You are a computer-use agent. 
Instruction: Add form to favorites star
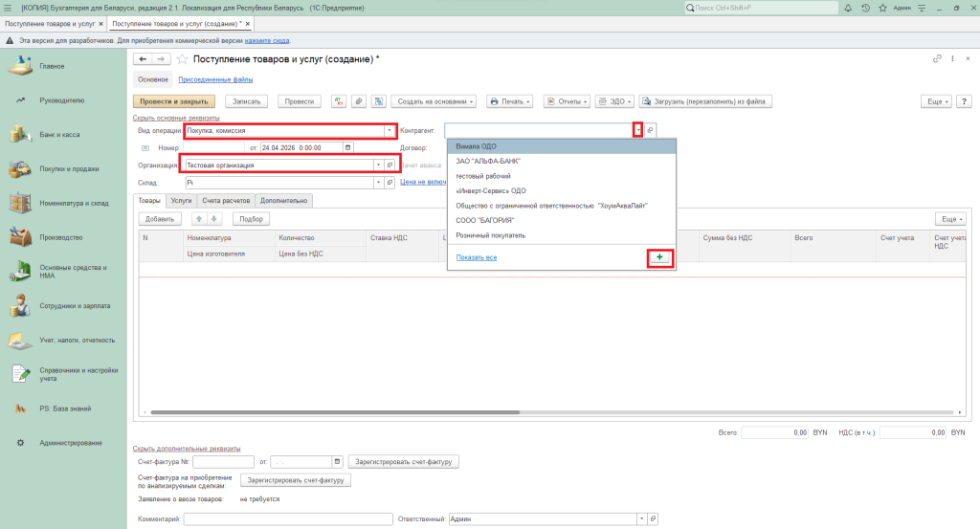tap(182, 59)
